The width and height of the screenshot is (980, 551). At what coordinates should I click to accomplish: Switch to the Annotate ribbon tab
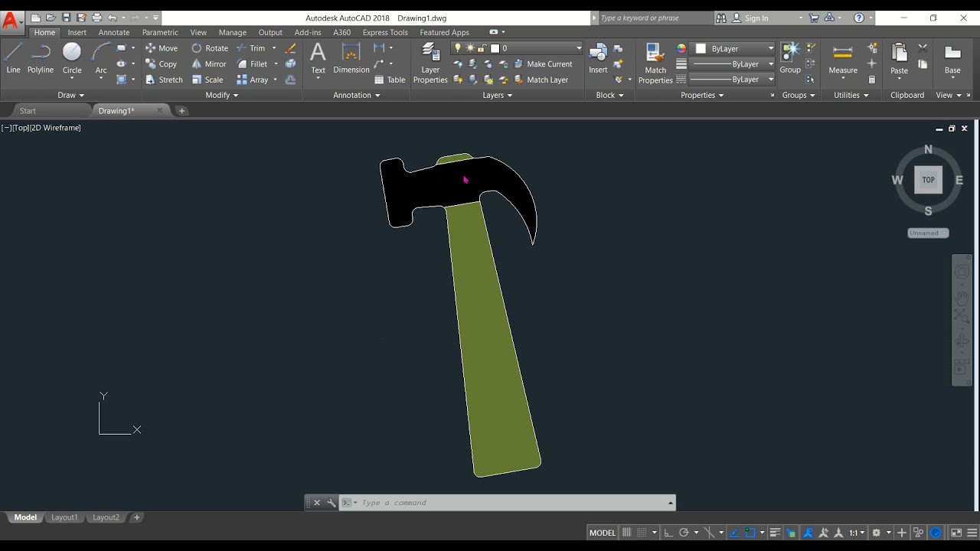[114, 32]
